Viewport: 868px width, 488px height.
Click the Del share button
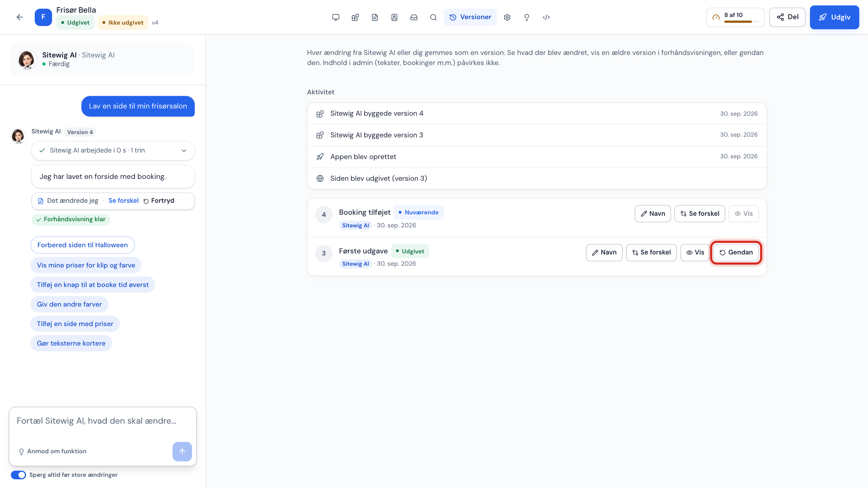pyautogui.click(x=787, y=17)
